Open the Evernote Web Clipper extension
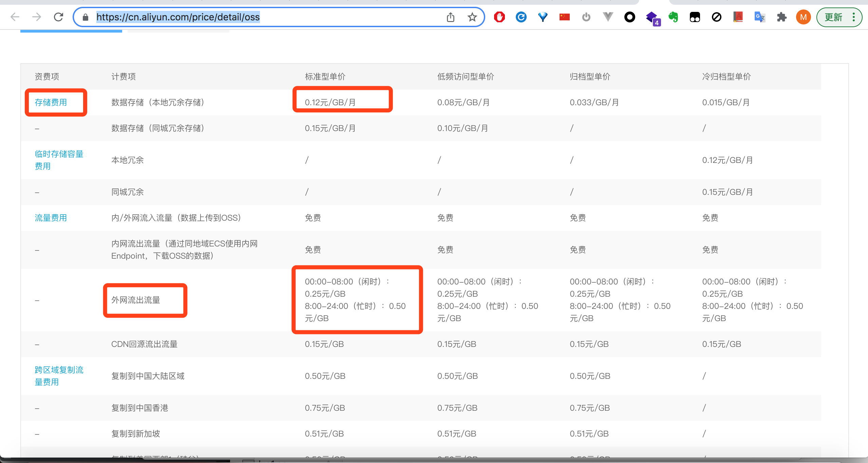This screenshot has width=868, height=463. point(673,17)
